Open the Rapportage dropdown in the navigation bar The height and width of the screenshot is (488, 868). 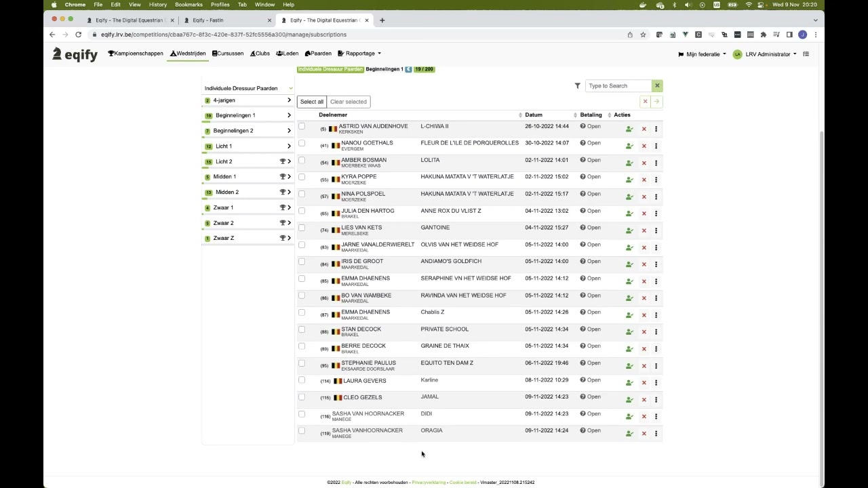[x=359, y=54]
